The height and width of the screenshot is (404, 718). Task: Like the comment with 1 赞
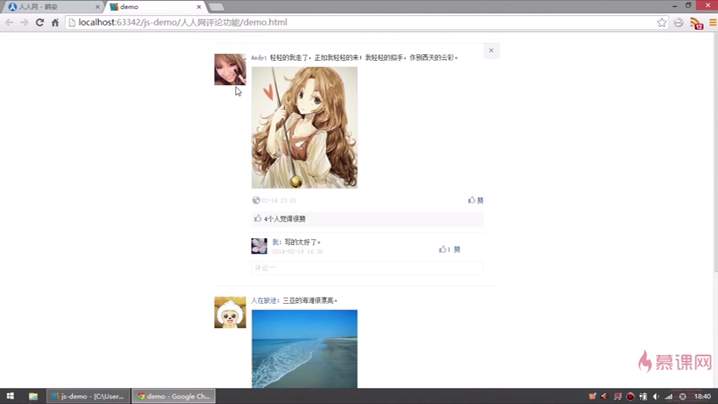450,249
